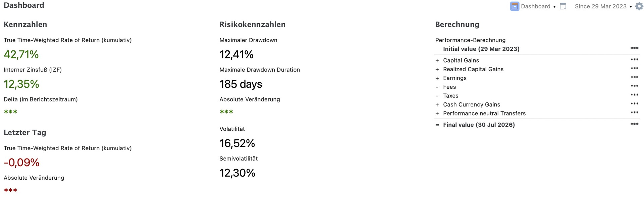
Task: Click the Volatilität value 16,52%
Action: (x=237, y=143)
